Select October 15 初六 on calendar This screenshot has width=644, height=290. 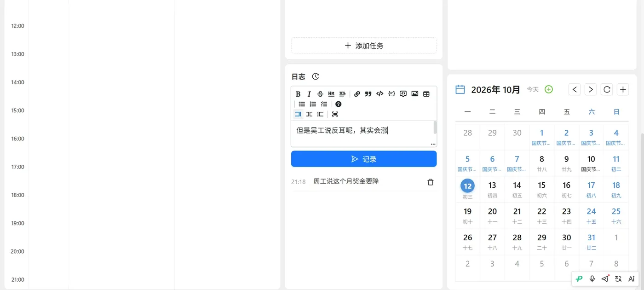click(542, 189)
